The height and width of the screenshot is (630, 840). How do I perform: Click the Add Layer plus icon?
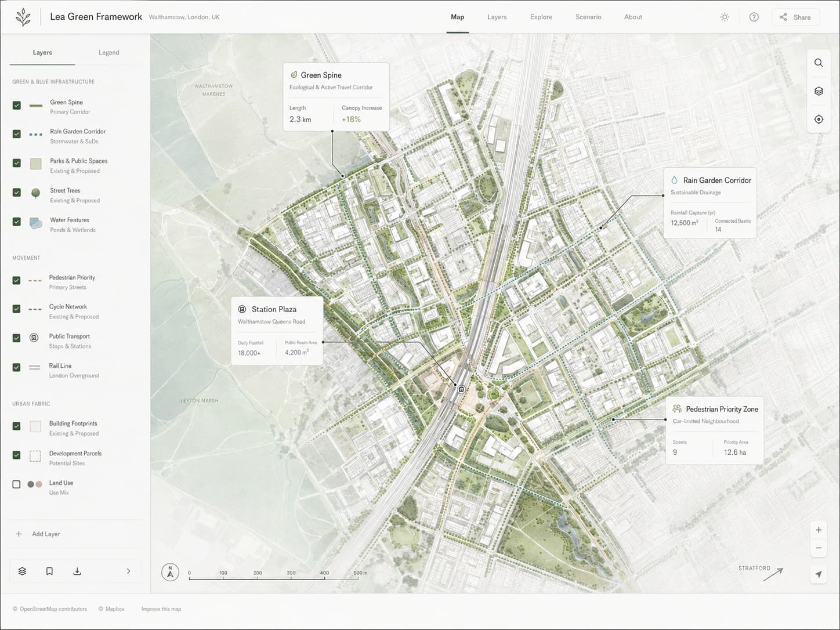(19, 534)
